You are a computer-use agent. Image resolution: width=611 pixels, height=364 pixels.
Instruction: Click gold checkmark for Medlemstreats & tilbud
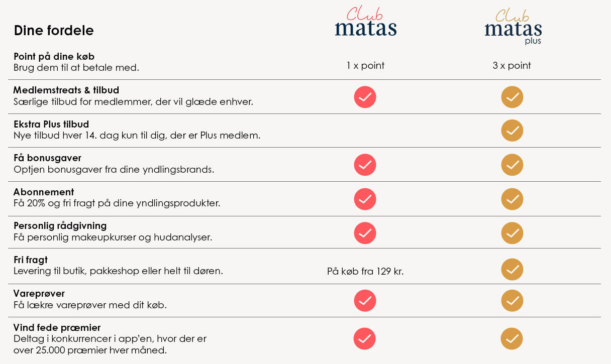tap(512, 97)
